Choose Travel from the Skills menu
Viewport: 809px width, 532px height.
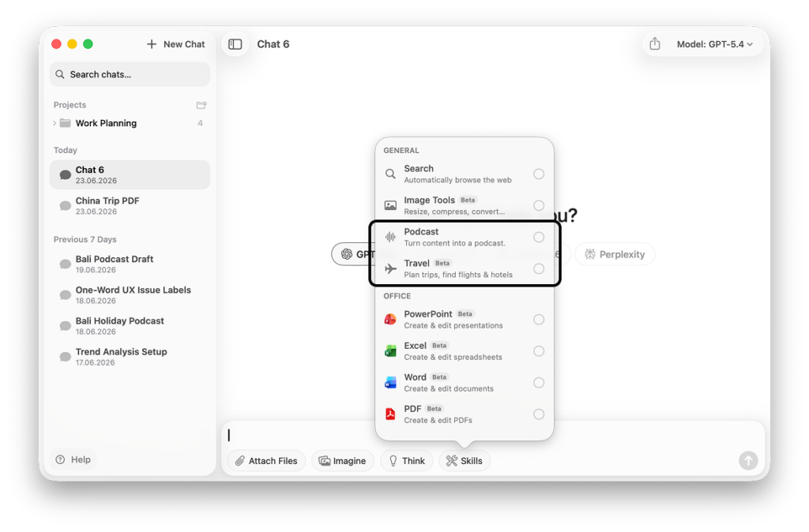tap(465, 268)
